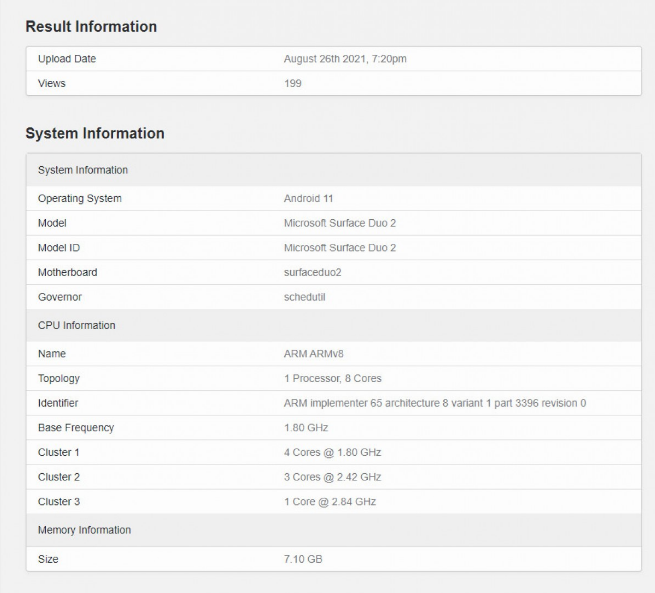Select the '4 Cores @ 1.80 GHz' value
Image resolution: width=655 pixels, height=593 pixels.
click(333, 452)
